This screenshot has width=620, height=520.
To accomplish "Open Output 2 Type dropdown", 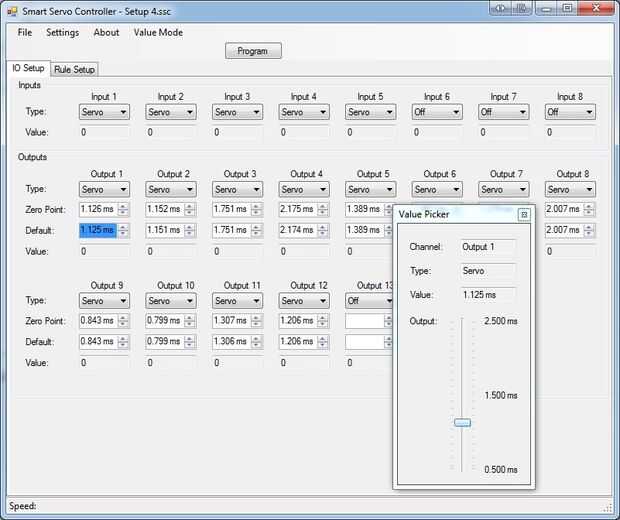I will [170, 190].
